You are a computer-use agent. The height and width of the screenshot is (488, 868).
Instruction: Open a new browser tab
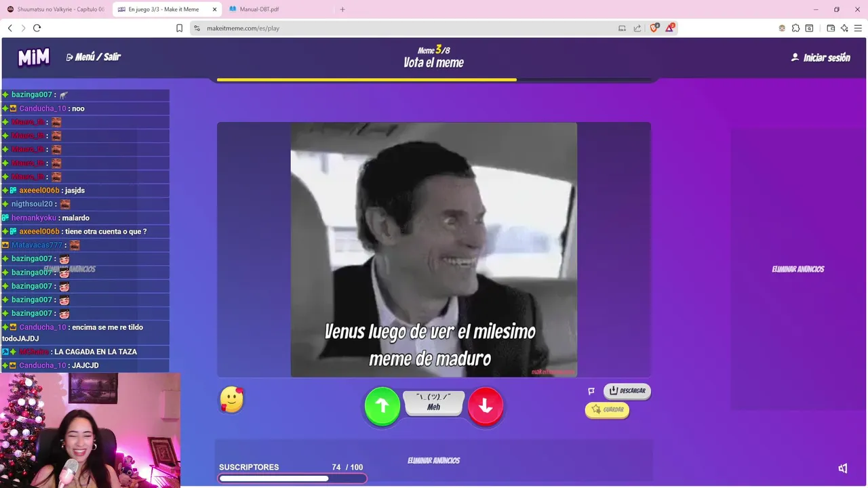tap(342, 9)
